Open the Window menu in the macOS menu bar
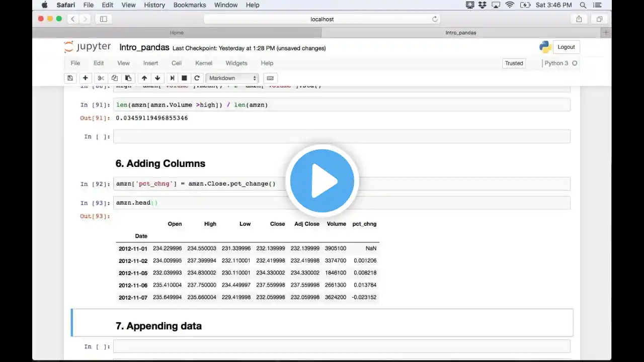This screenshot has width=644, height=362. point(226,5)
